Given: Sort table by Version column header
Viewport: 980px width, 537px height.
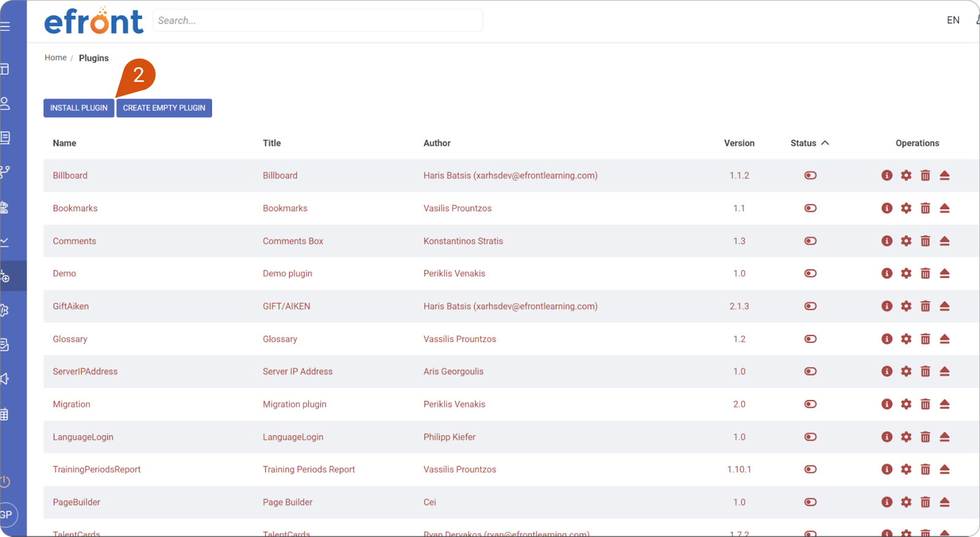Looking at the screenshot, I should point(739,143).
